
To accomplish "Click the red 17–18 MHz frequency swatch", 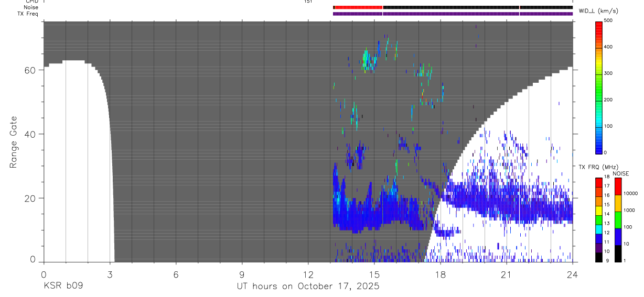I will 599,182.
